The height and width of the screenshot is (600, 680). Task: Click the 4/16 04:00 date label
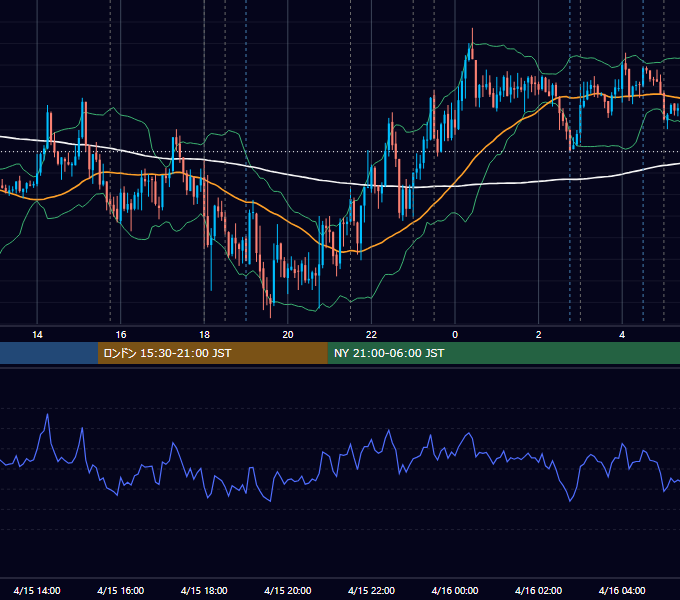pyautogui.click(x=622, y=590)
